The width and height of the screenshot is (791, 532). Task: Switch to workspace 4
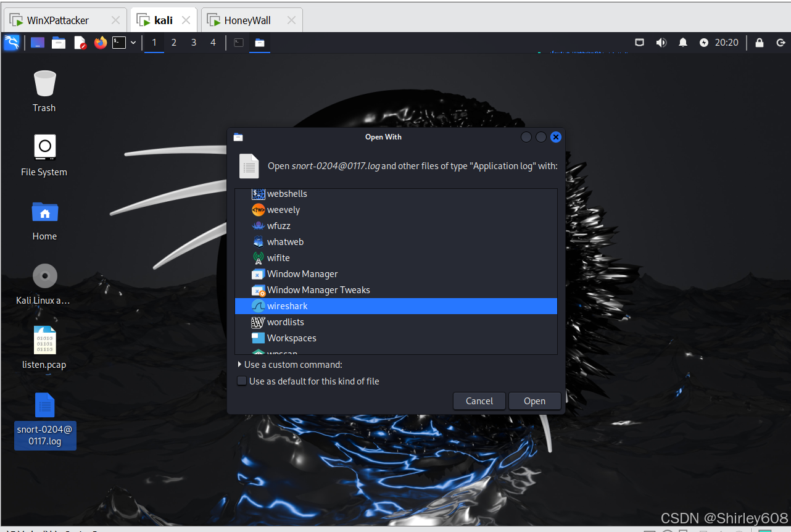(213, 43)
